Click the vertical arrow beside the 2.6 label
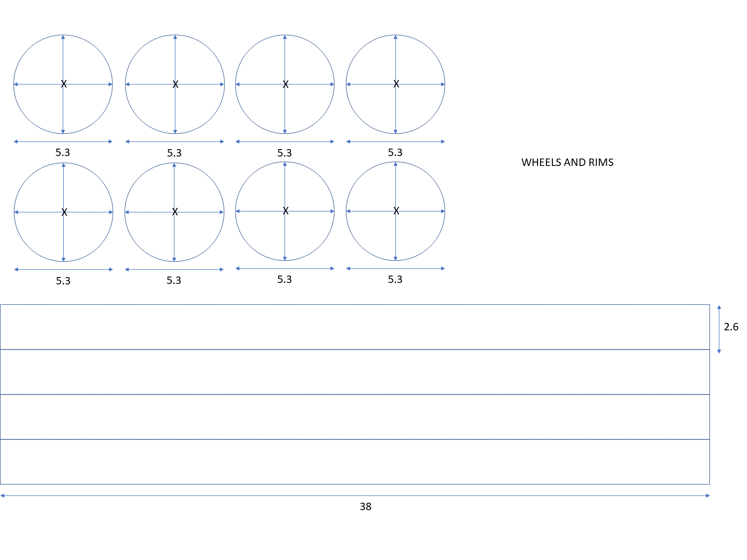The width and height of the screenshot is (747, 560). 719,328
